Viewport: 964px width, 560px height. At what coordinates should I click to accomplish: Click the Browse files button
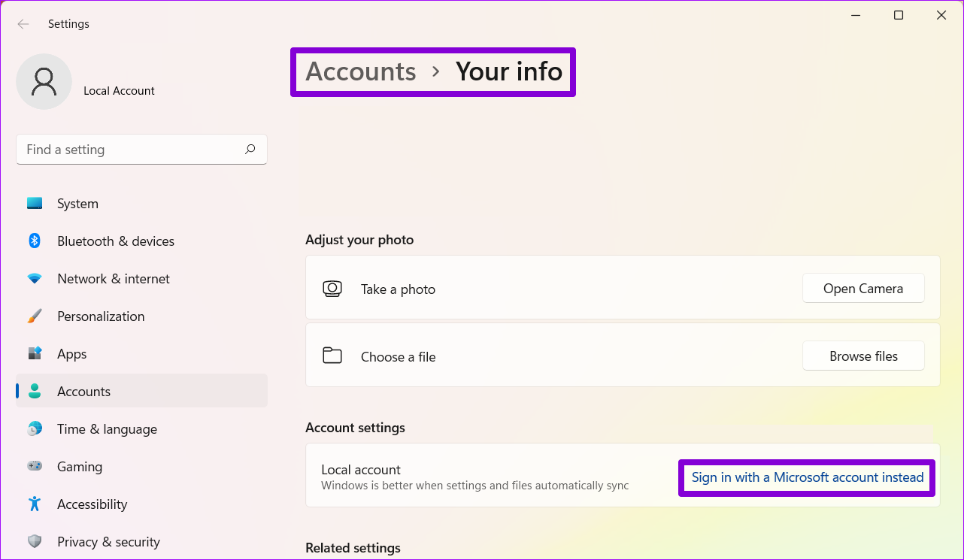tap(863, 356)
